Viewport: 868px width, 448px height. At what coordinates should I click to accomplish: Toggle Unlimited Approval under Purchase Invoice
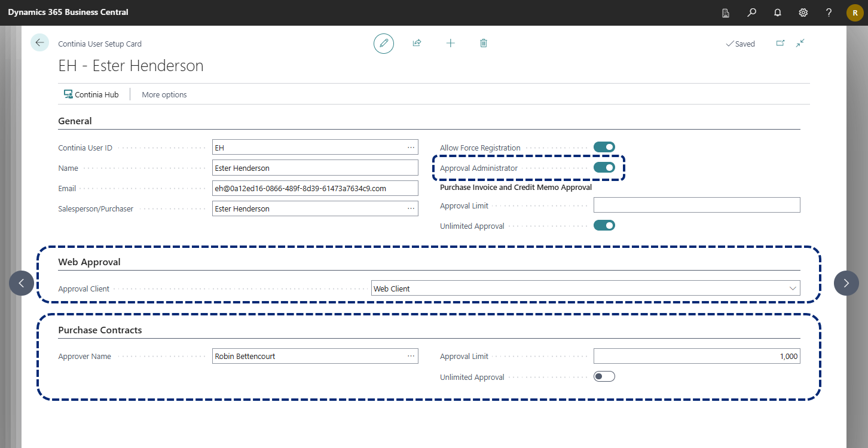[x=604, y=225]
